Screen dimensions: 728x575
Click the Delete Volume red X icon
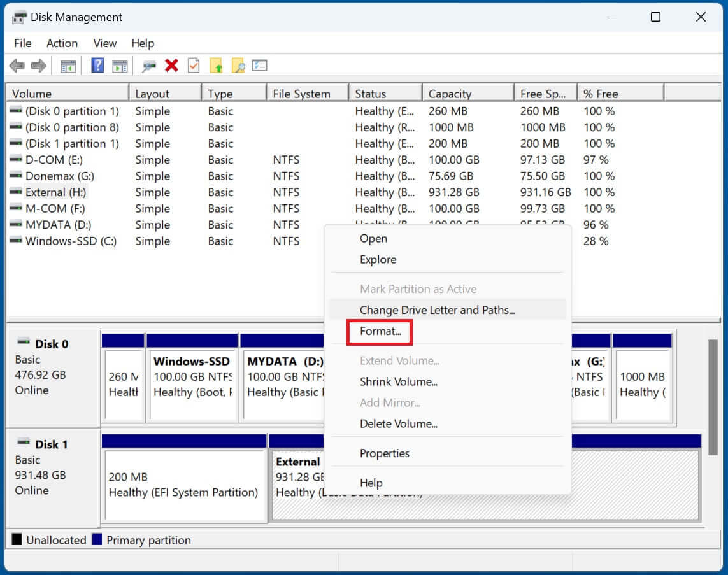tap(171, 65)
